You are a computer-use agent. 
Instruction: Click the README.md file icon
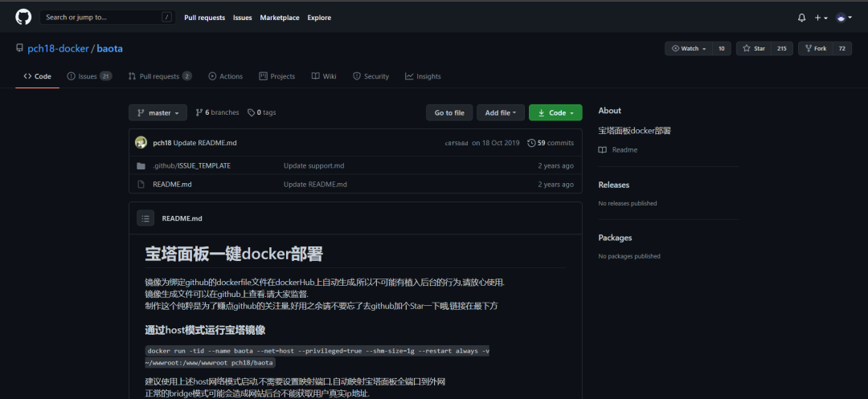pos(141,185)
